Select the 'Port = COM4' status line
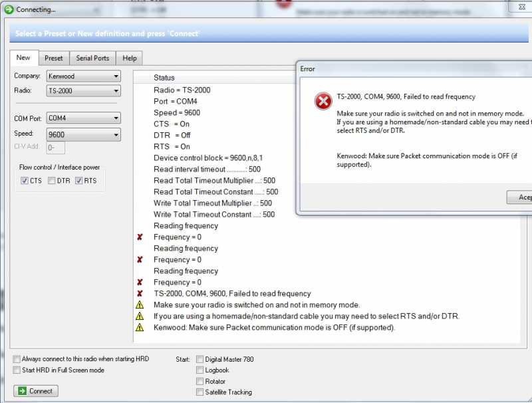532x403 pixels. pos(175,102)
